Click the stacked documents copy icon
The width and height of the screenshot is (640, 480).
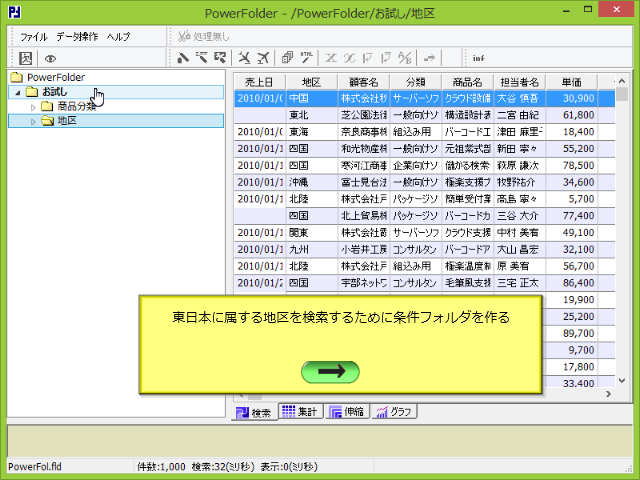coord(287,58)
